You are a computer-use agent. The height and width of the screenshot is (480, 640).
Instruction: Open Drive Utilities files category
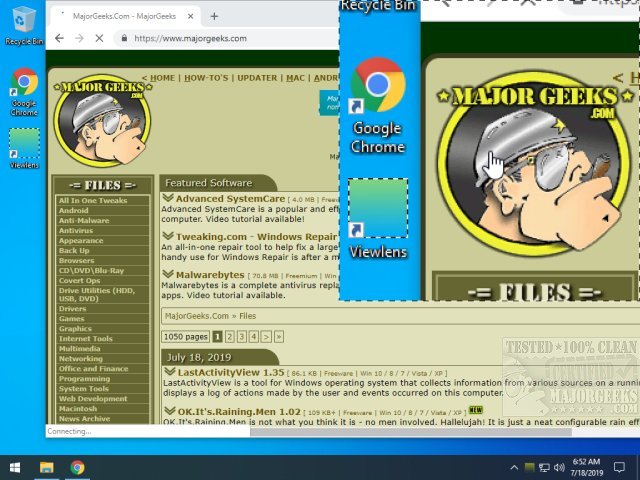(103, 295)
